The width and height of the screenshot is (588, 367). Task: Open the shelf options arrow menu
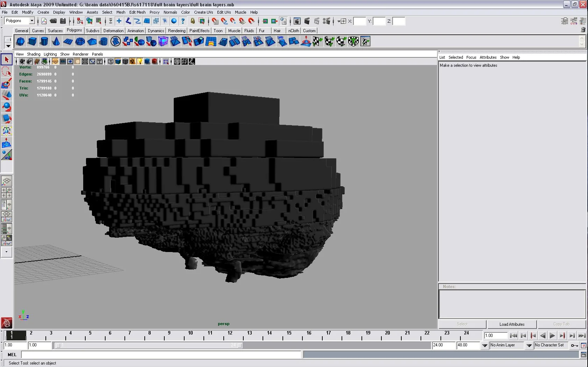[8, 46]
